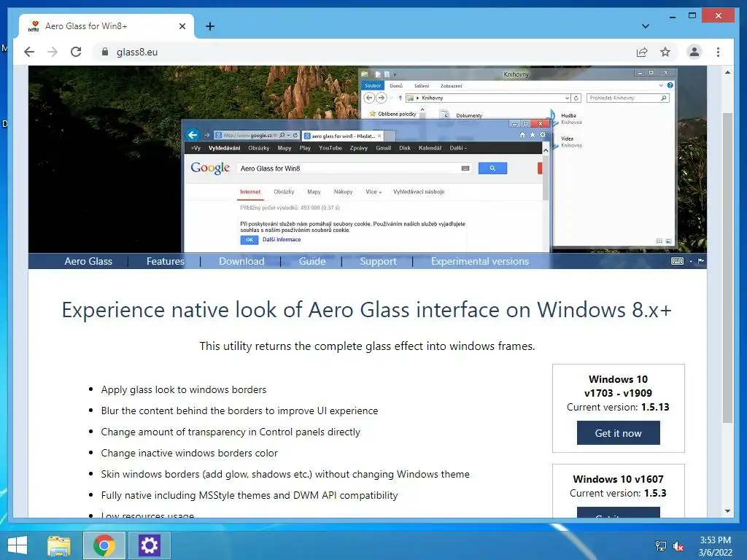
Task: Share this page using the share icon
Action: (x=642, y=52)
